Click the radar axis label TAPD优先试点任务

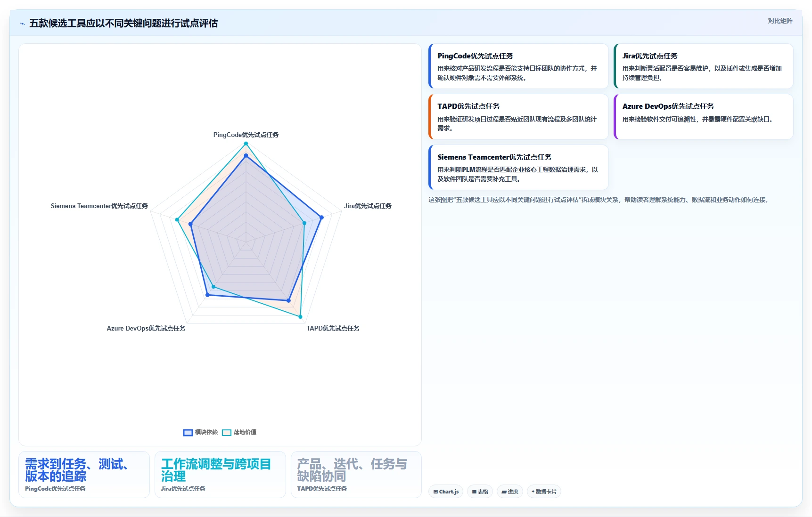333,328
